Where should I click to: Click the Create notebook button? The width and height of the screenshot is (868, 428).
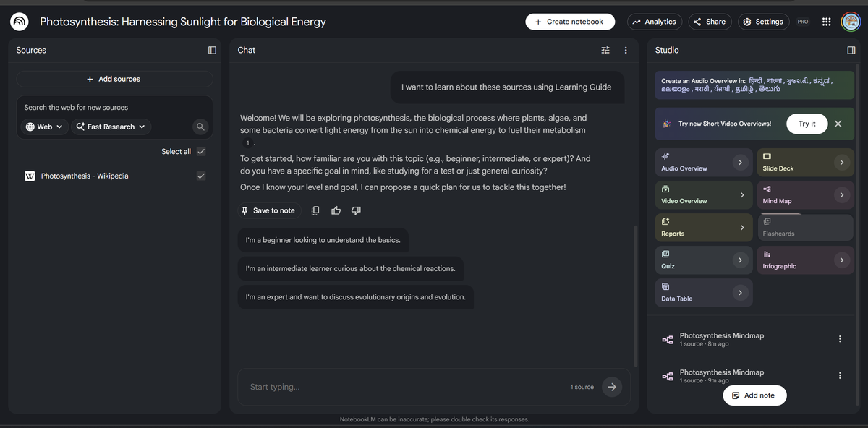point(570,22)
